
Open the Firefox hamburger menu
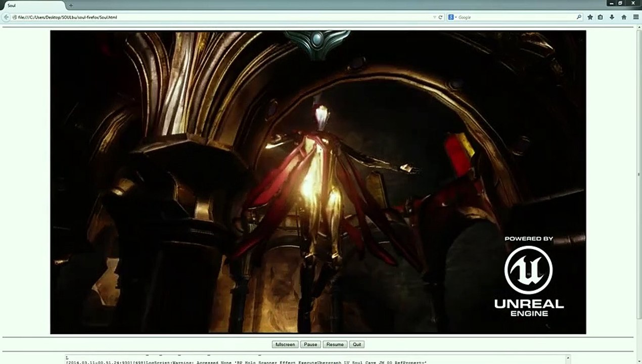click(x=635, y=17)
